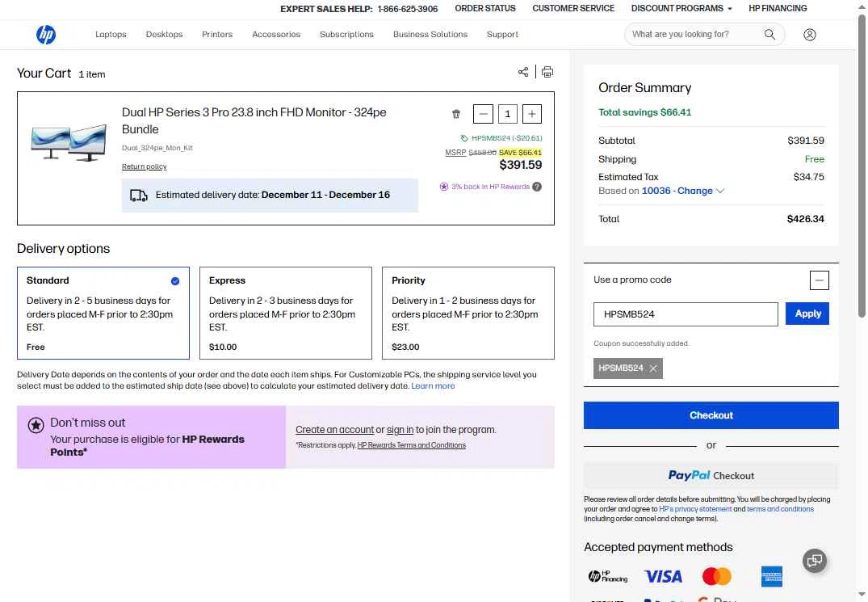Screen dimensions: 868x602
Task: Click the search magnifier icon
Action: [x=769, y=34]
